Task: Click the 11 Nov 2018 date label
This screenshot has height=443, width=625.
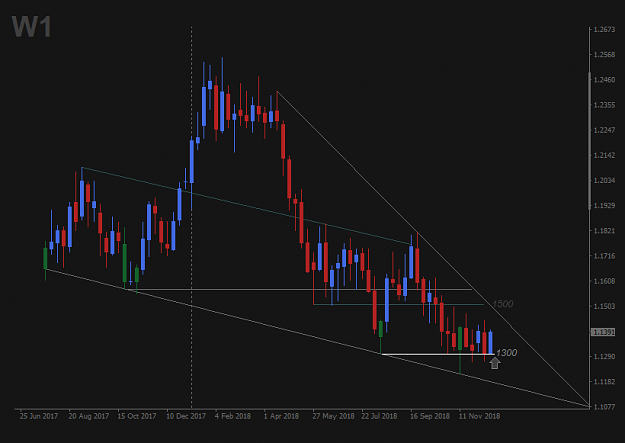Action: (479, 416)
